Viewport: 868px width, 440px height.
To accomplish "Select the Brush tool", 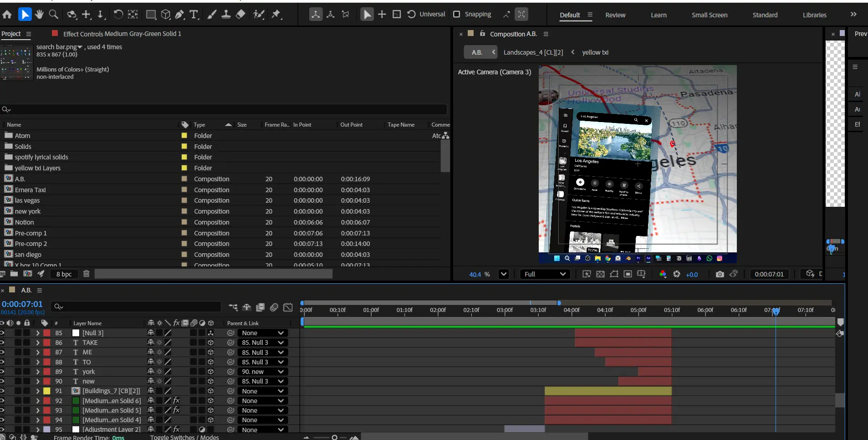I will coord(212,15).
